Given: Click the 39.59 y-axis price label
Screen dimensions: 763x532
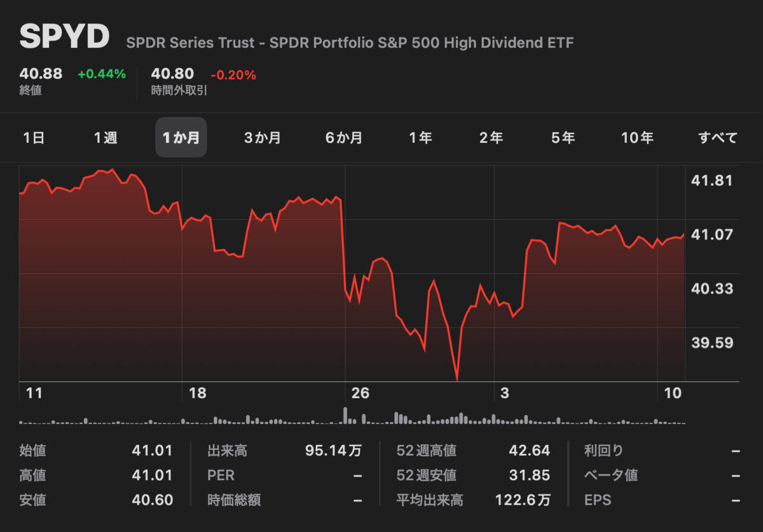Looking at the screenshot, I should pyautogui.click(x=711, y=343).
